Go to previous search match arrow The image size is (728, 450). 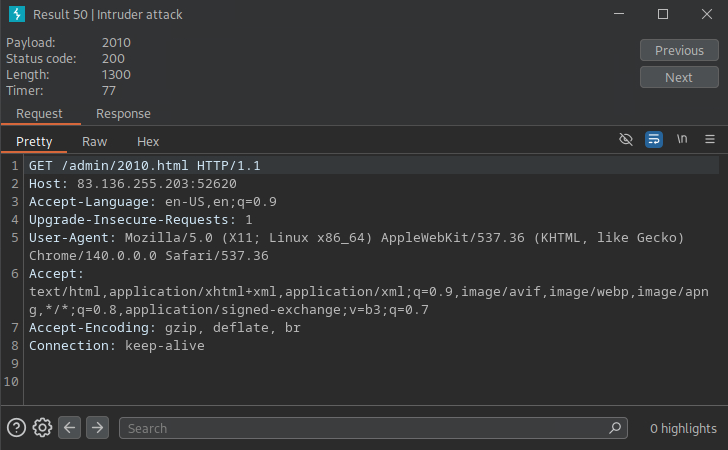(x=69, y=428)
